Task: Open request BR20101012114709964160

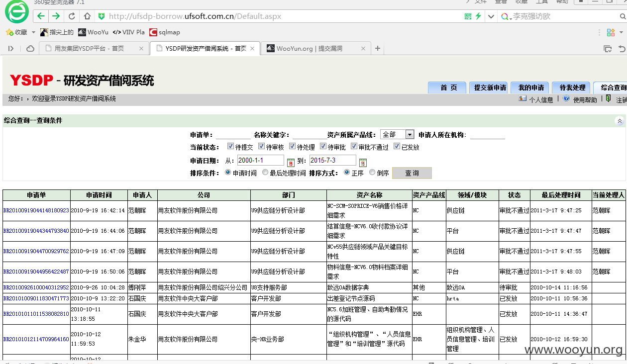Action: point(36,340)
